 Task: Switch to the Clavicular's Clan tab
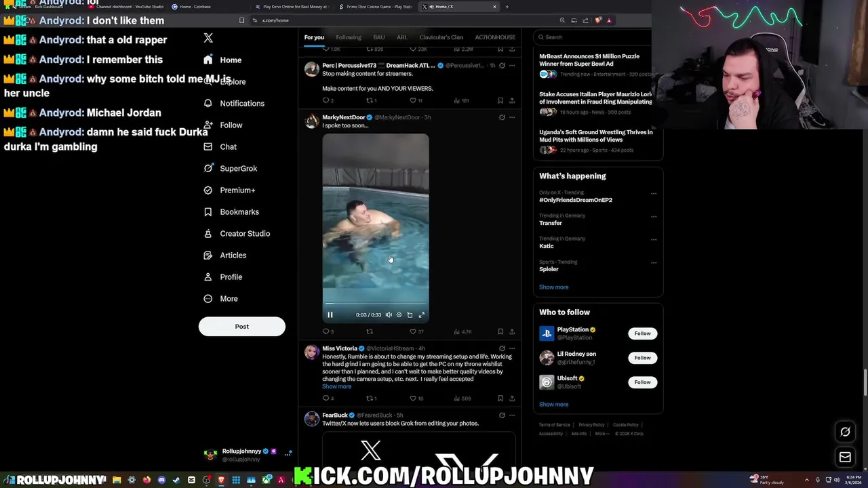pyautogui.click(x=441, y=37)
